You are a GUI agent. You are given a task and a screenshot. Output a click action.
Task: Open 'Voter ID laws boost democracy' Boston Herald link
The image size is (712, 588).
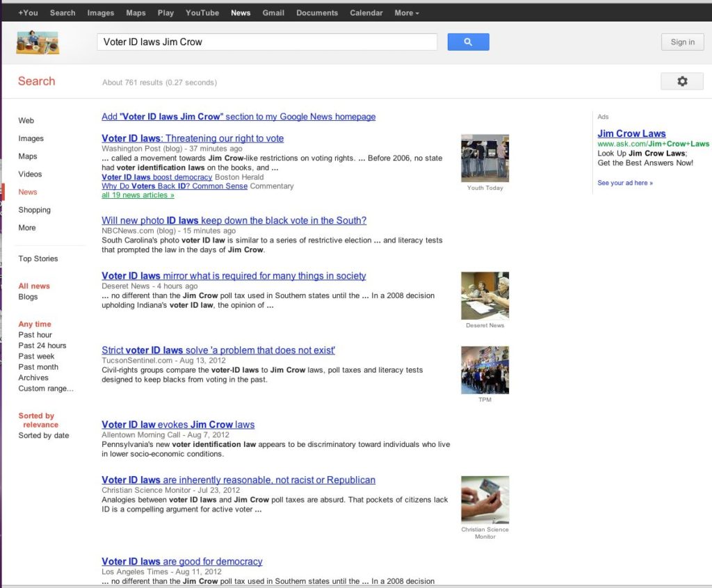pos(156,177)
